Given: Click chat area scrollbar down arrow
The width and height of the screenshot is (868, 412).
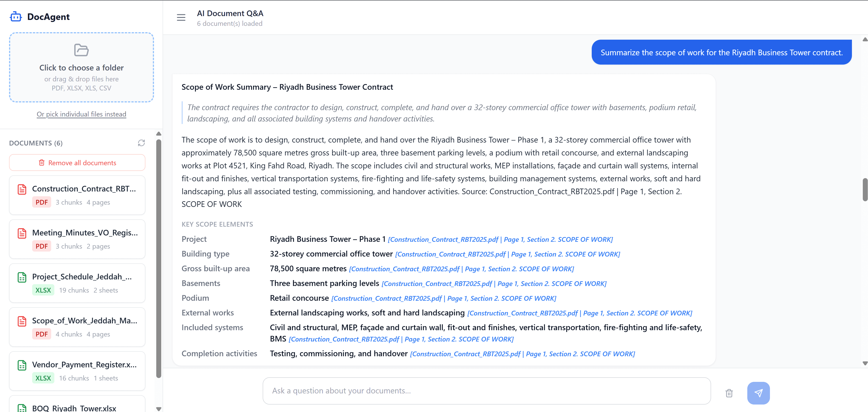Looking at the screenshot, I should 865,363.
